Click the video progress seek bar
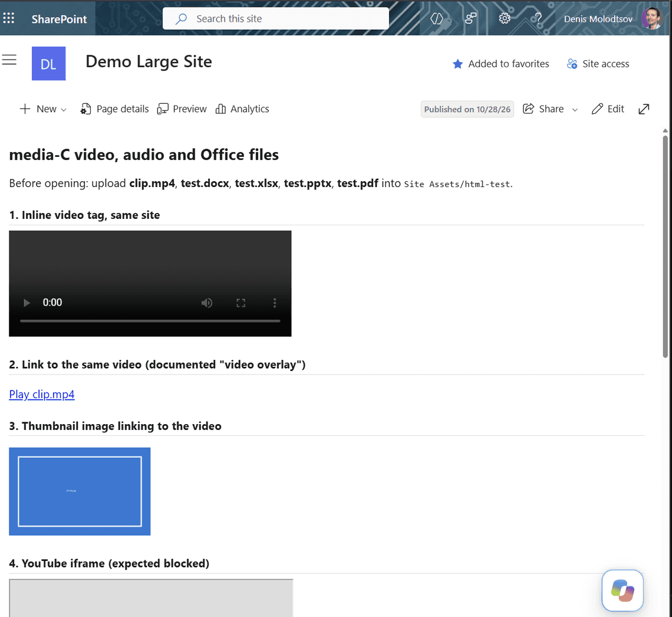672x617 pixels. (150, 321)
